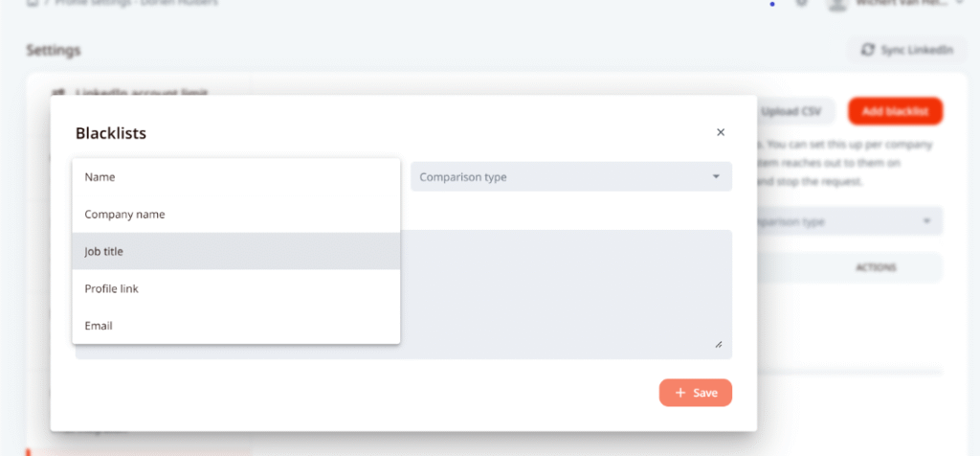
Task: Choose Company name from the dropdown list
Action: (x=235, y=215)
